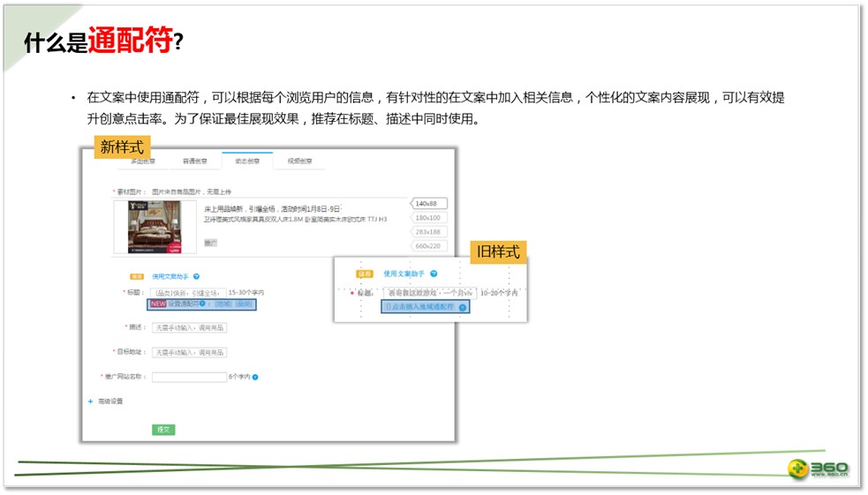Click the plus icon beside 高级设置
This screenshot has width=868, height=495.
[x=90, y=401]
